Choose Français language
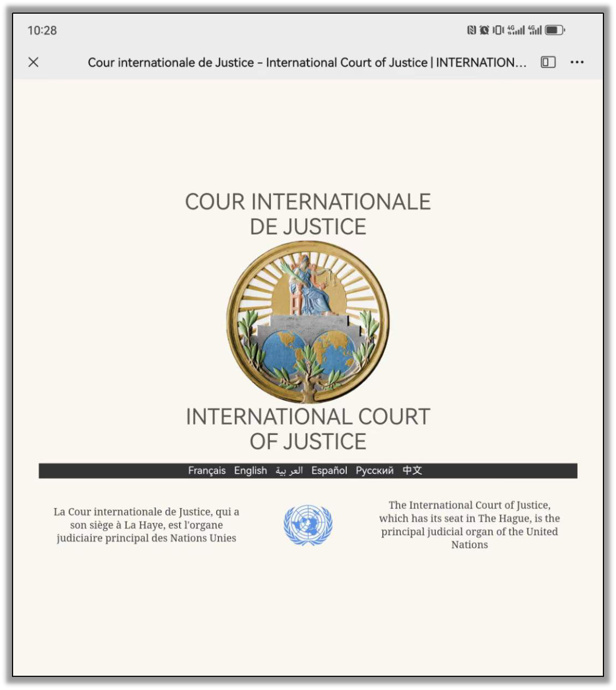Image resolution: width=616 pixels, height=690 pixels. (207, 471)
